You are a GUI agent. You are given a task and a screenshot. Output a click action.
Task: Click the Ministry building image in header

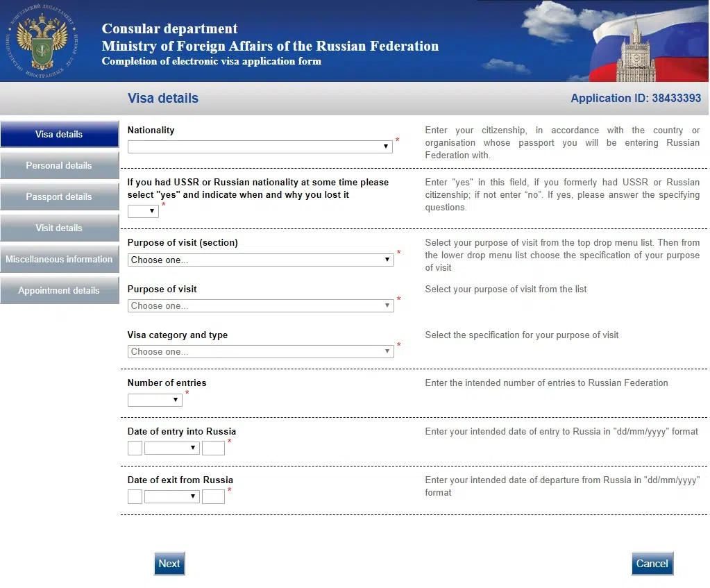click(636, 50)
